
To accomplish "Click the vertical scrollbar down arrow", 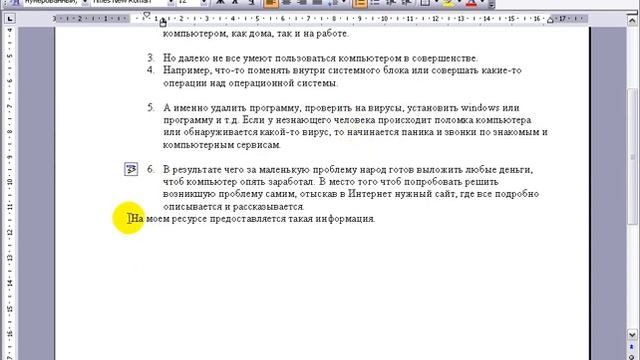I will tap(632, 335).
